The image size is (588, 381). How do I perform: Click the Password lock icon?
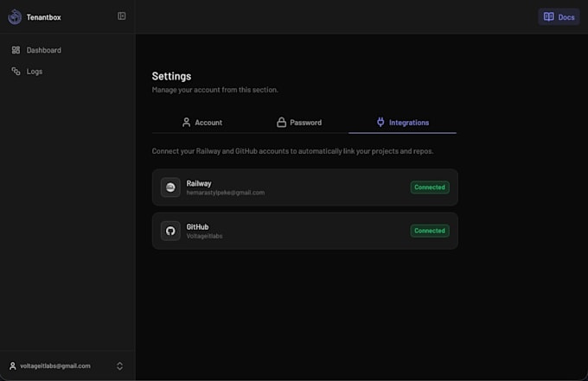pyautogui.click(x=281, y=122)
